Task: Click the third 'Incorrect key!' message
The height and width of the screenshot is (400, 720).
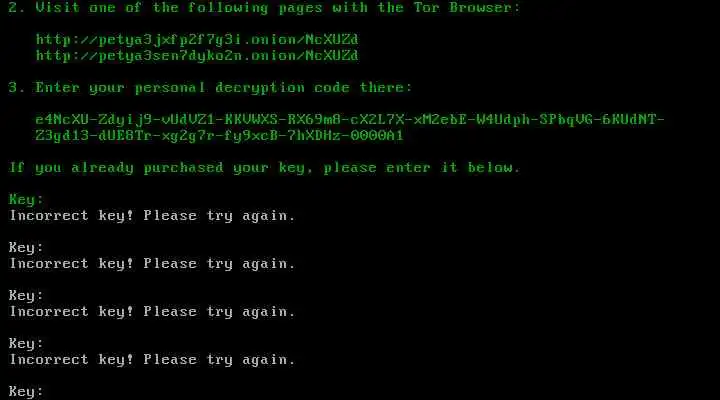Action: click(152, 312)
